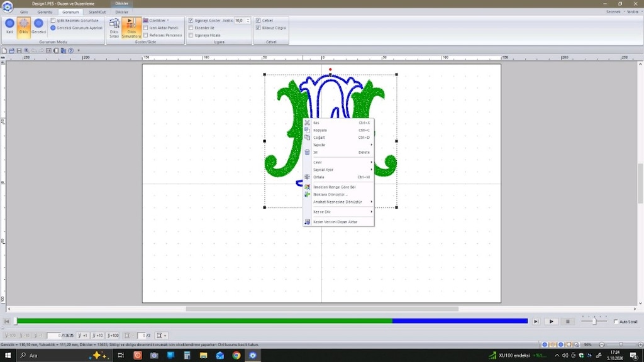Advance simulation by +10 stitches
Screen dimensions: 644x362
click(97, 336)
